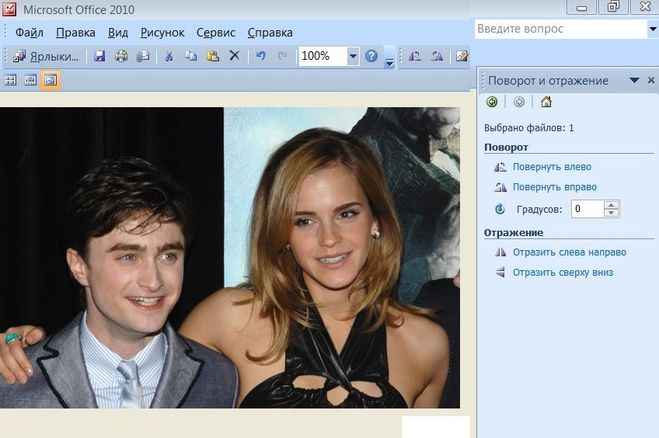
Task: Click the Home icon in task pane
Action: [x=546, y=102]
